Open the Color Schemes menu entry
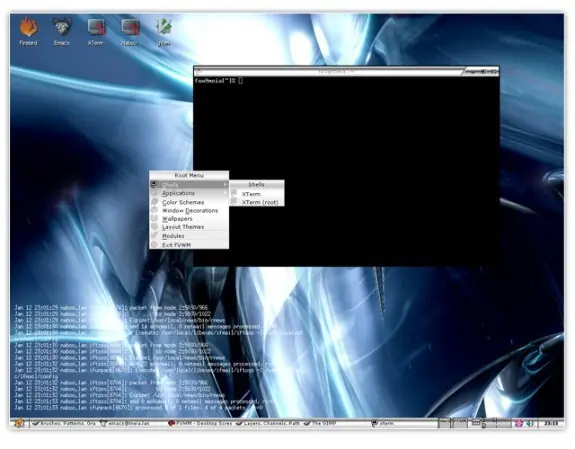The width and height of the screenshot is (575, 449). pos(189,202)
